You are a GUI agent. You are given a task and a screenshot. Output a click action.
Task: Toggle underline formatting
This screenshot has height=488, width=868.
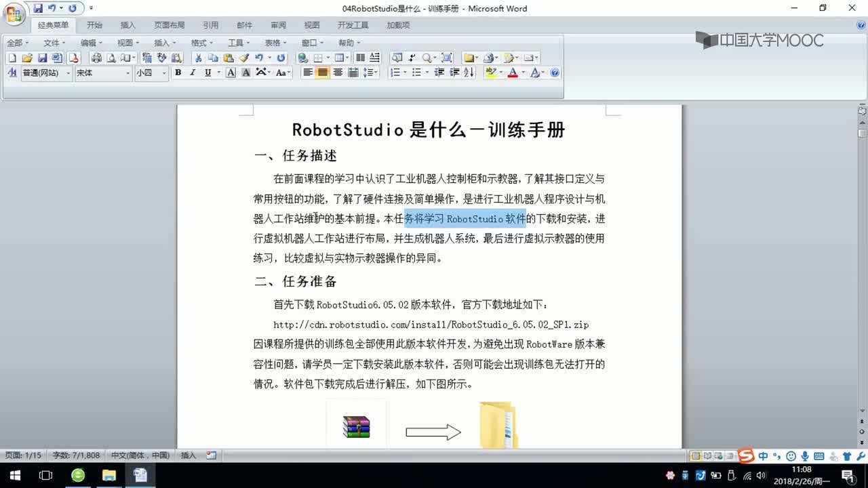pyautogui.click(x=208, y=73)
